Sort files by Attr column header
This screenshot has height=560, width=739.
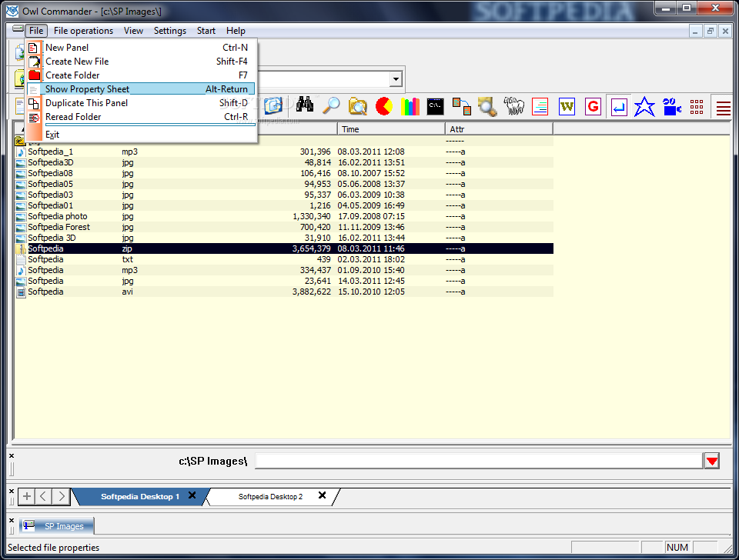[499, 129]
